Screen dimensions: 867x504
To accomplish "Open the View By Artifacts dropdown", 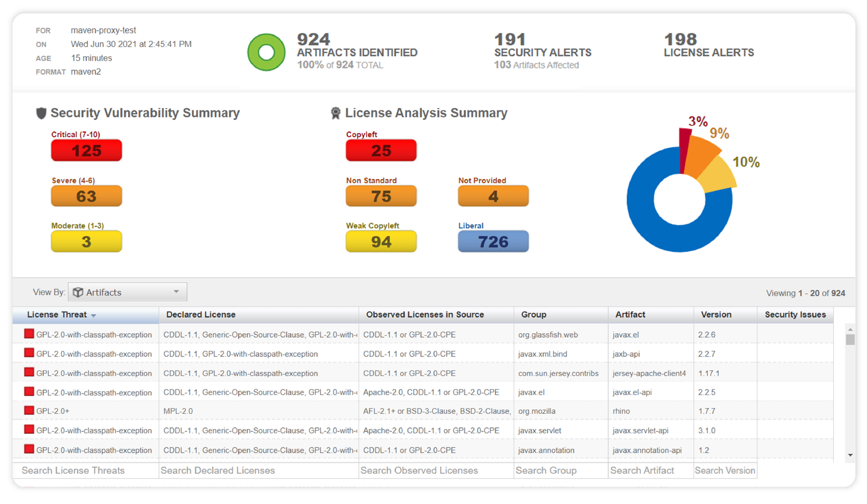I will click(176, 292).
